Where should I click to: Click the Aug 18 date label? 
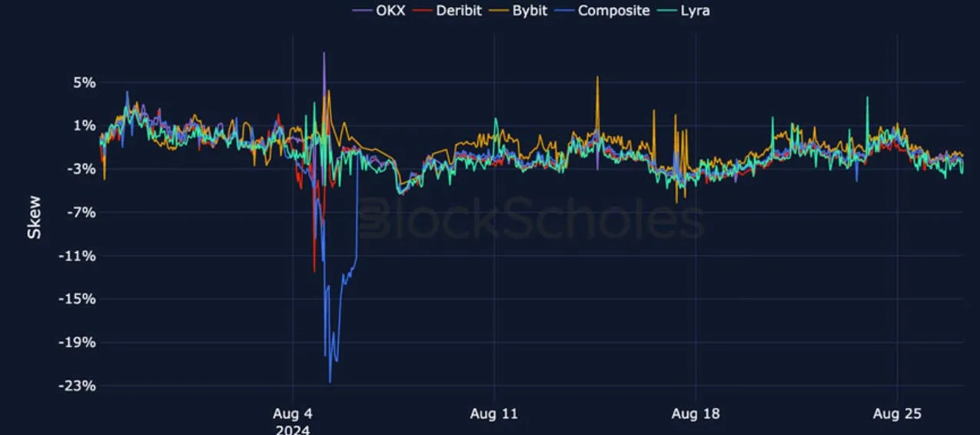[696, 414]
